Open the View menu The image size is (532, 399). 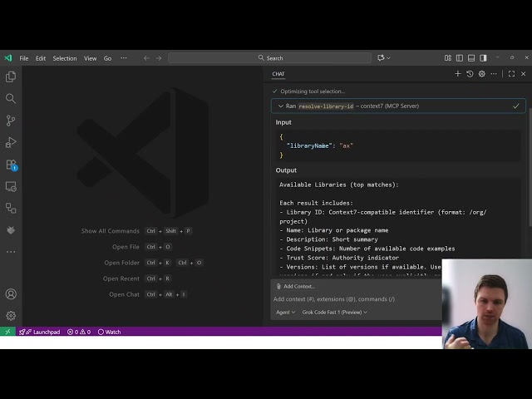click(x=90, y=58)
